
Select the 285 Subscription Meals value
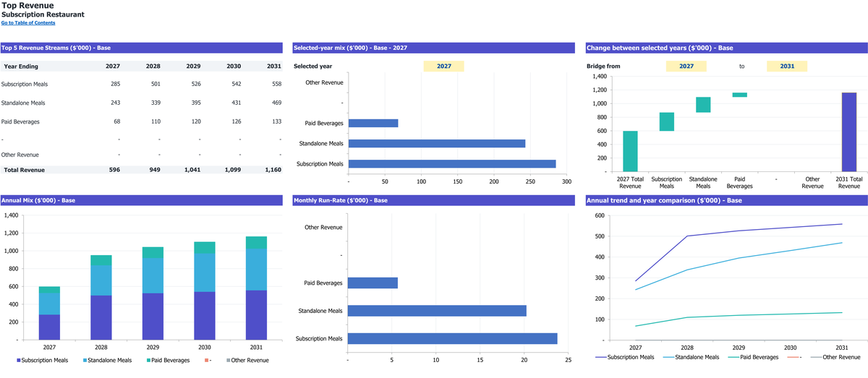coord(115,84)
